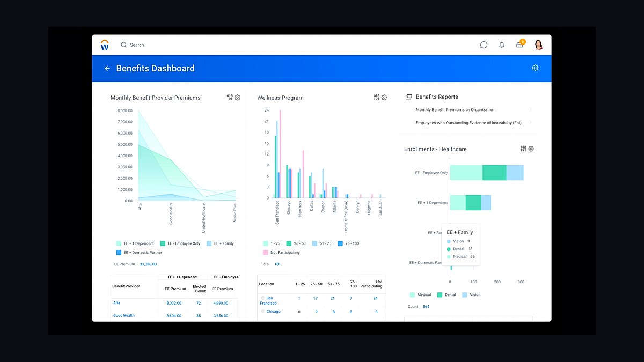644x362 pixels.
Task: Open gear settings for Wellness Program
Action: [x=384, y=98]
